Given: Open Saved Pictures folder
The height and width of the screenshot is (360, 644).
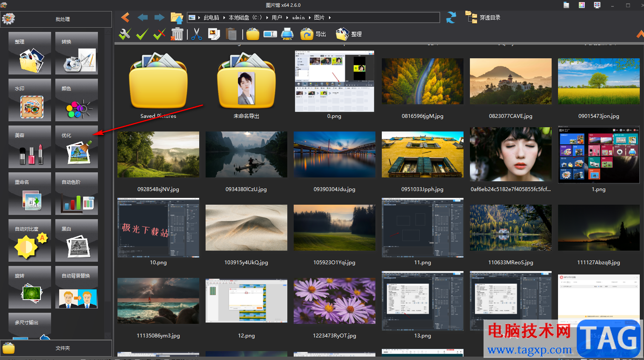Looking at the screenshot, I should point(158,81).
